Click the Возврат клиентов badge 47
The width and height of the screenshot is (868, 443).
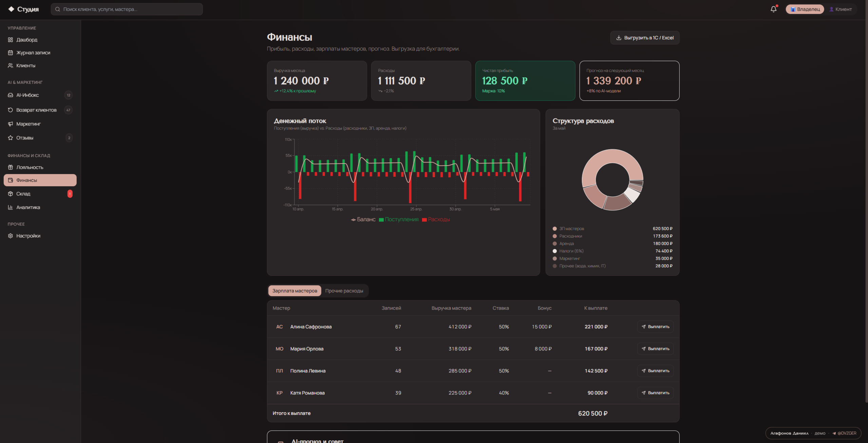pyautogui.click(x=69, y=110)
